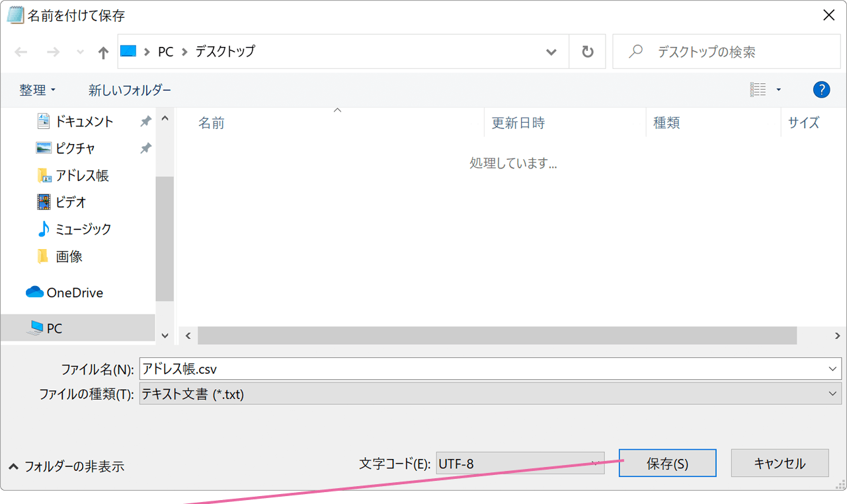Image resolution: width=847 pixels, height=504 pixels.
Task: Refresh the current folder view
Action: tap(587, 52)
